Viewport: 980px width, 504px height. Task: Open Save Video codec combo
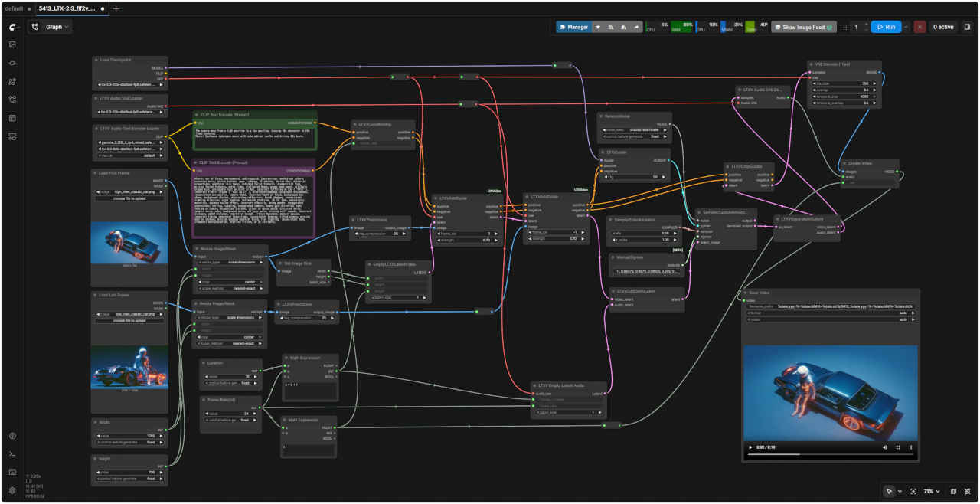coord(831,319)
